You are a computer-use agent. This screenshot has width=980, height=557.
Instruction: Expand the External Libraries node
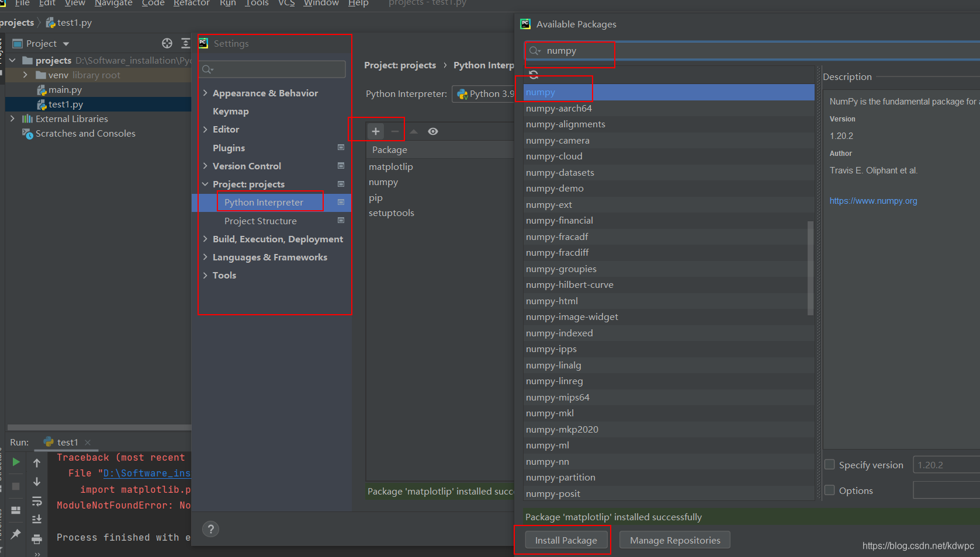(12, 119)
